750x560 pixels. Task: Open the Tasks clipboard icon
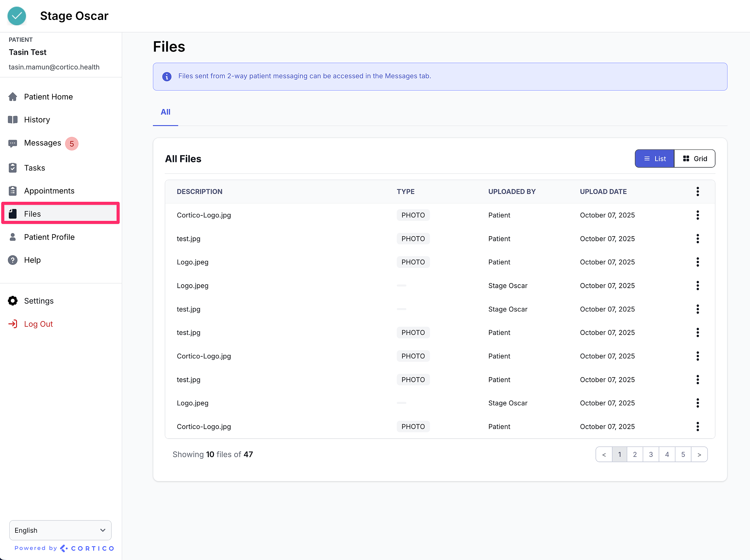[13, 168]
